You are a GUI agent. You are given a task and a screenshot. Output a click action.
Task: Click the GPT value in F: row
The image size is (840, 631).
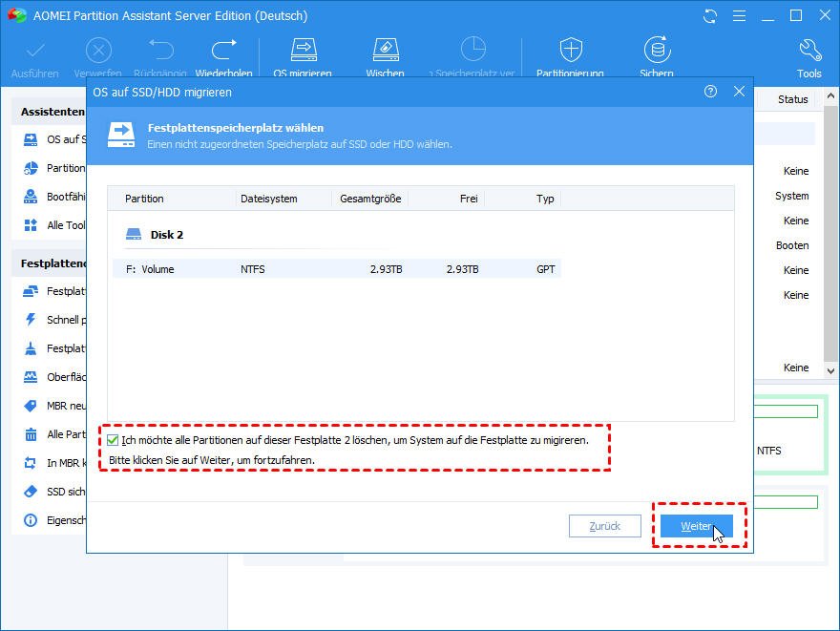click(545, 269)
